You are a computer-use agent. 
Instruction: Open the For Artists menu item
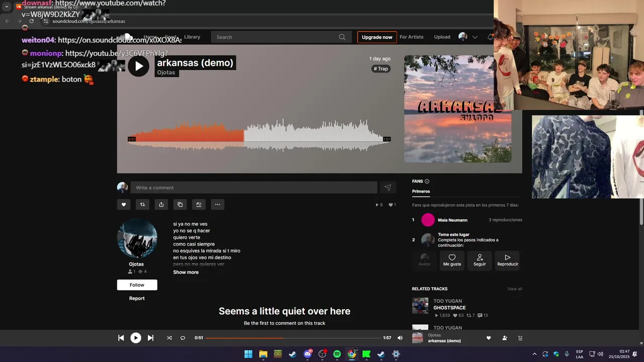click(x=412, y=37)
